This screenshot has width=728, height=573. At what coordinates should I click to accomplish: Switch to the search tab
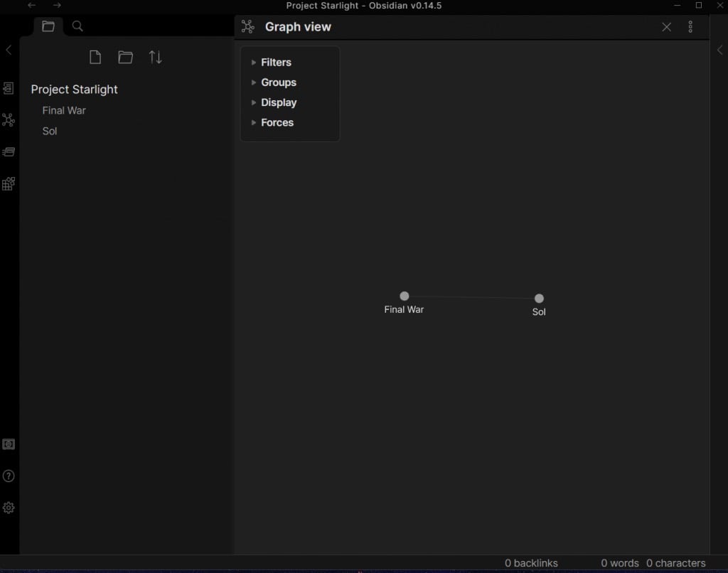pos(78,26)
